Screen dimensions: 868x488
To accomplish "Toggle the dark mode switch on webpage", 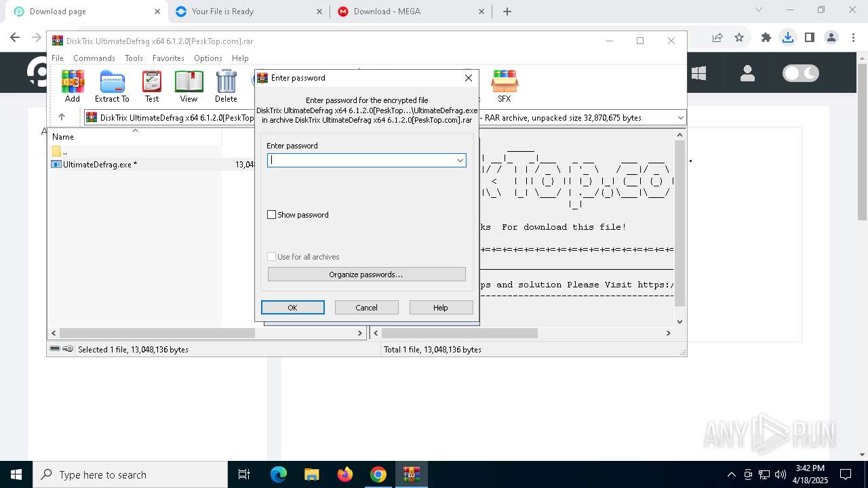I will pyautogui.click(x=801, y=73).
